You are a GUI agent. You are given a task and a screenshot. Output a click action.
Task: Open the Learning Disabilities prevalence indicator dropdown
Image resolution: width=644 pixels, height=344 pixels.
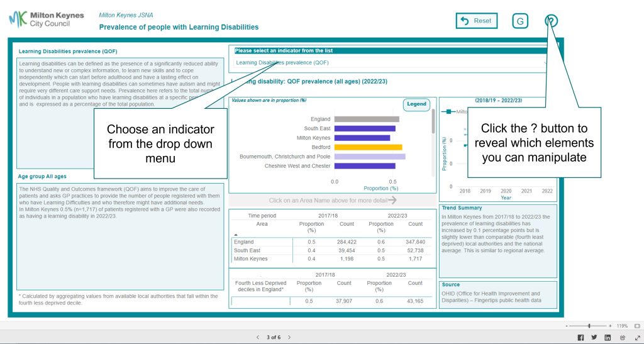(390, 63)
